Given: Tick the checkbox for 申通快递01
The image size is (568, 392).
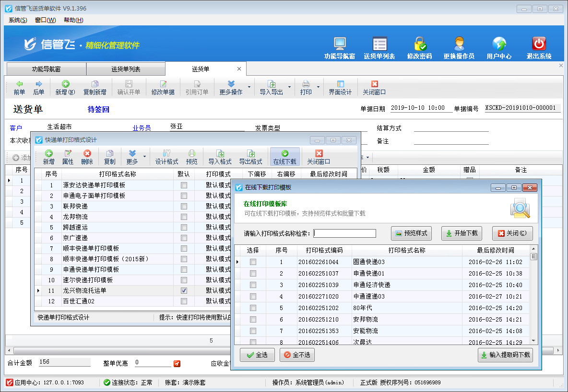Looking at the screenshot, I should click(x=253, y=273).
